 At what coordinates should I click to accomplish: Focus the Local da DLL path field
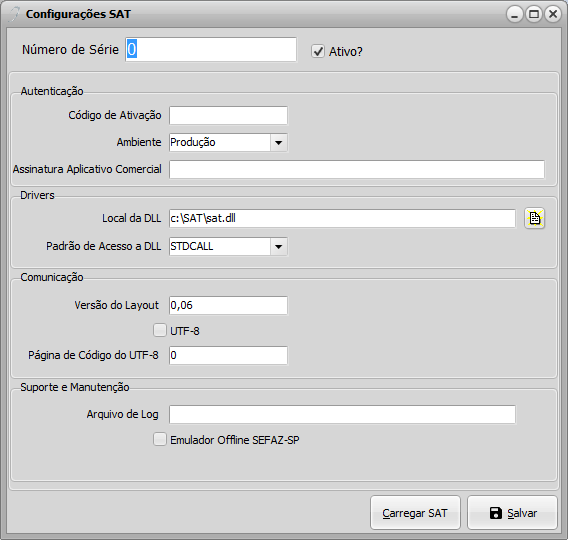[x=342, y=218]
